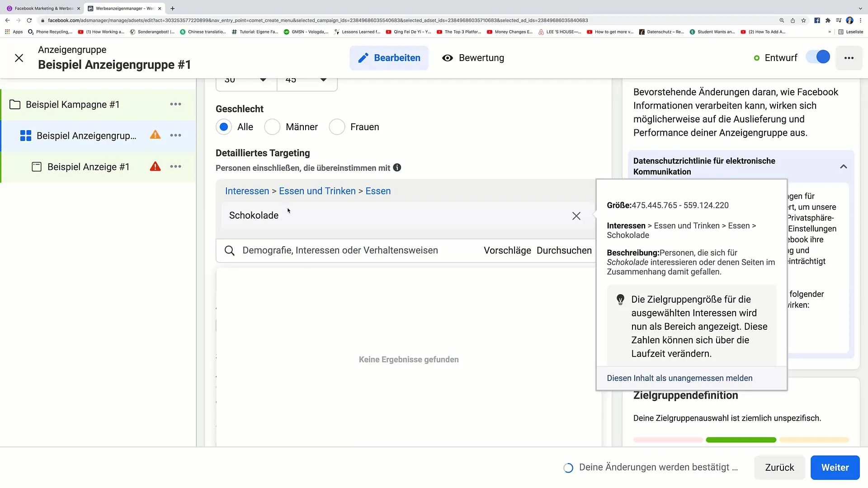This screenshot has width=868, height=488.
Task: Open the three-dot menu in header
Action: pos(849,58)
